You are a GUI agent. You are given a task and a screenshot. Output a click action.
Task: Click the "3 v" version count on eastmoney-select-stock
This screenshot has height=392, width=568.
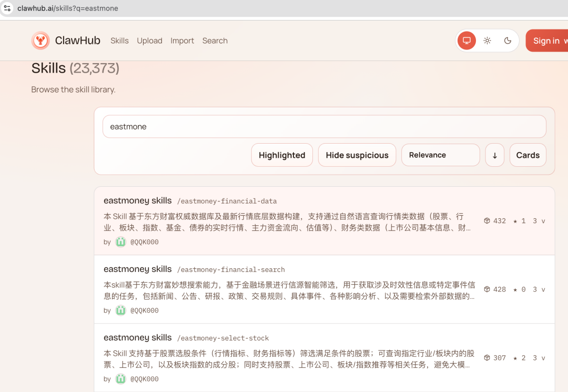(539, 358)
